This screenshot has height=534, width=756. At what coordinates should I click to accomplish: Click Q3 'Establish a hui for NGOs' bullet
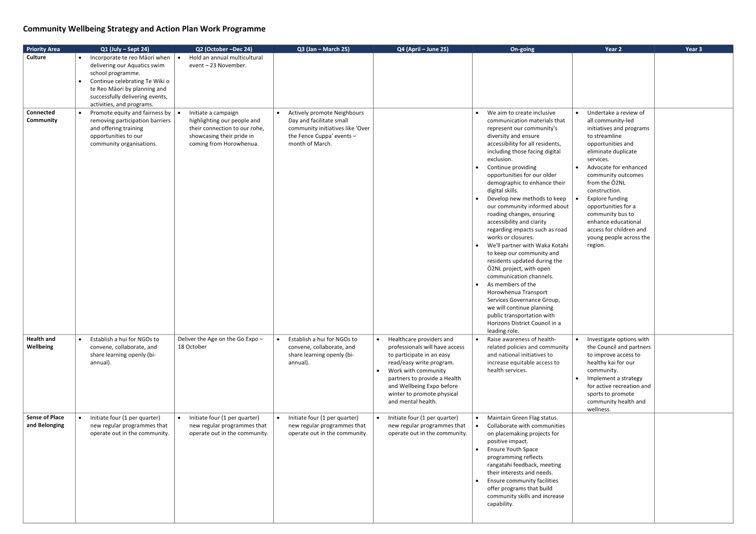point(323,351)
